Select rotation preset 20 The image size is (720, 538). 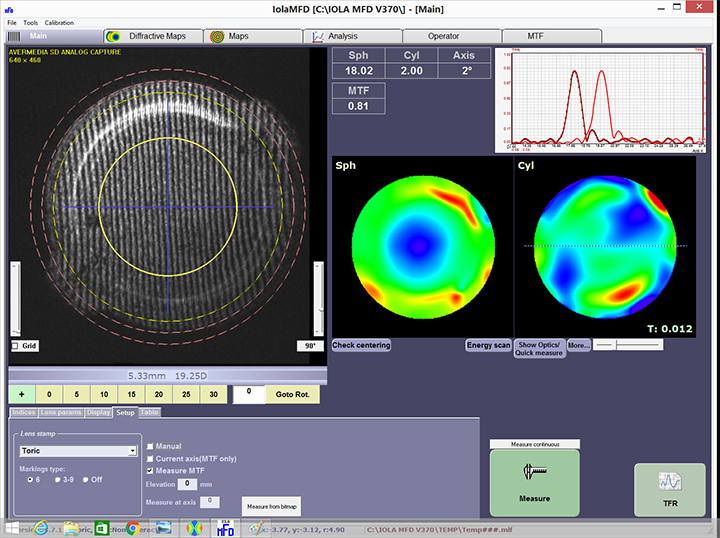click(159, 394)
